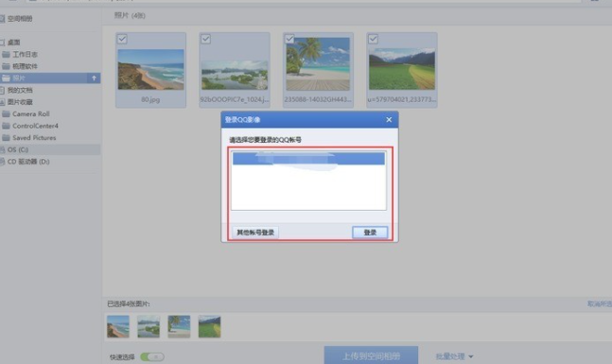Click the 登录 button in login dialog
The height and width of the screenshot is (364, 612).
370,233
